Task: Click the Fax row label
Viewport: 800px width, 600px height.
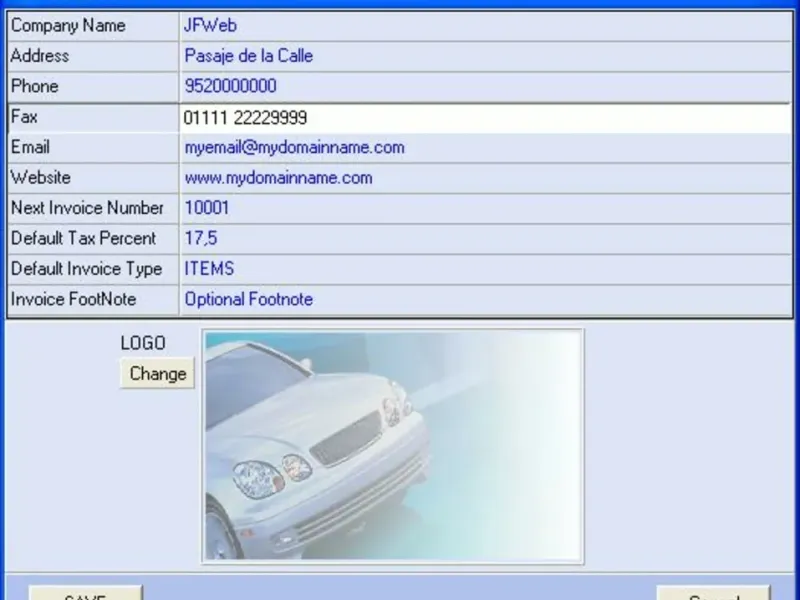Action: 24,116
